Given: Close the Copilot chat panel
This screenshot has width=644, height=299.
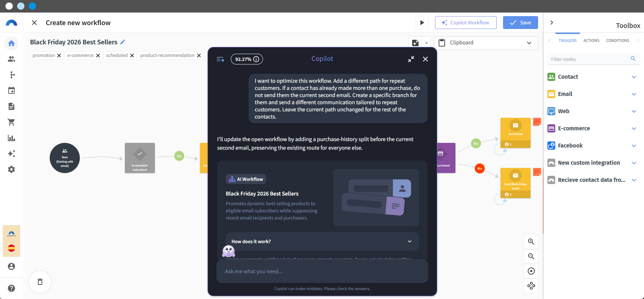Looking at the screenshot, I should 425,59.
